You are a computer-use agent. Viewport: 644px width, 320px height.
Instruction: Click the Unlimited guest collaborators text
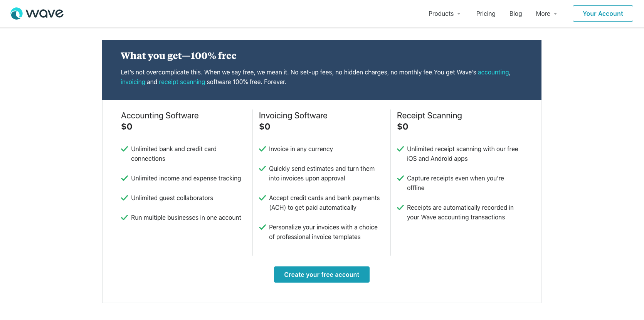pos(172,198)
